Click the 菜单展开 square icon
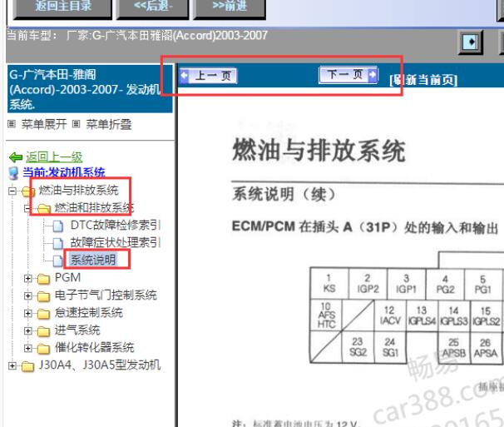 12,124
